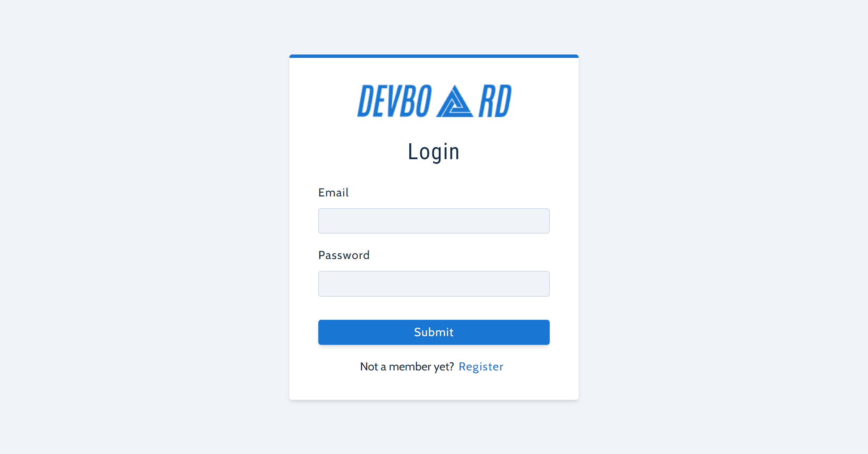
Task: Submit the login form with the blue button
Action: coord(434,332)
